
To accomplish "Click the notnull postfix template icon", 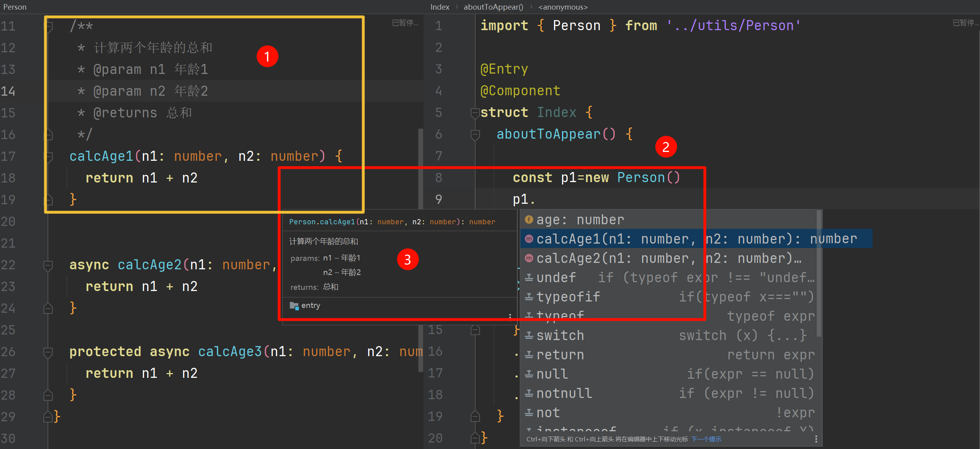I will [x=529, y=393].
